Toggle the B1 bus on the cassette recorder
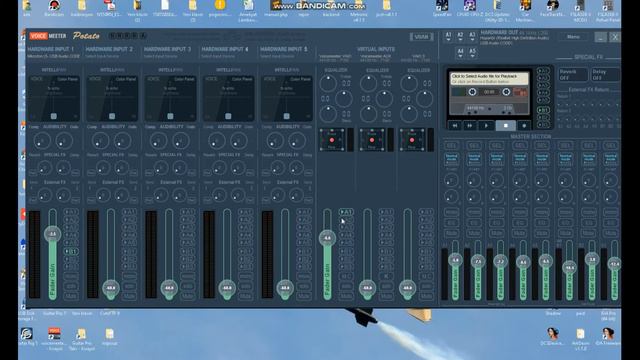Screen dimensions: 640x360 pos(543,110)
